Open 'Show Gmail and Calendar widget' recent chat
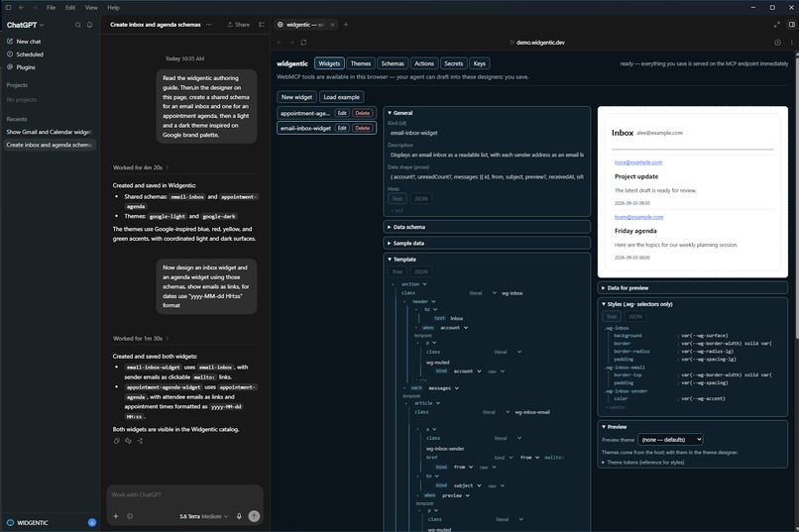 pyautogui.click(x=49, y=132)
